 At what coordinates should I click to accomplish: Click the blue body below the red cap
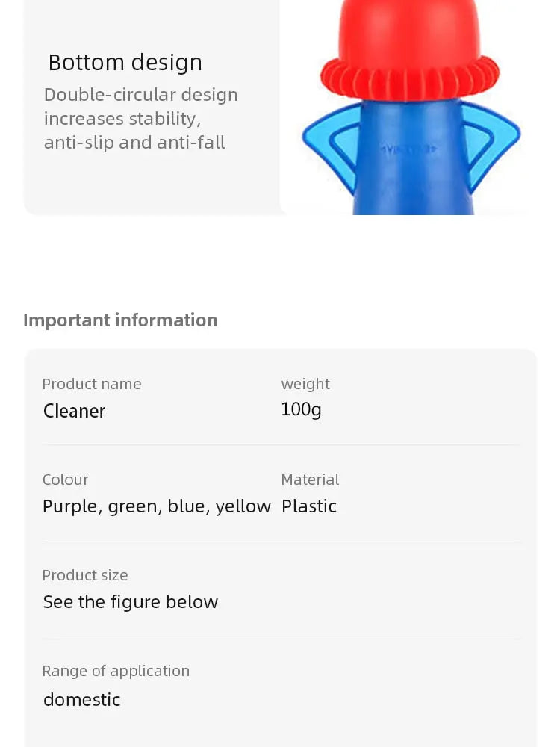pos(409,187)
